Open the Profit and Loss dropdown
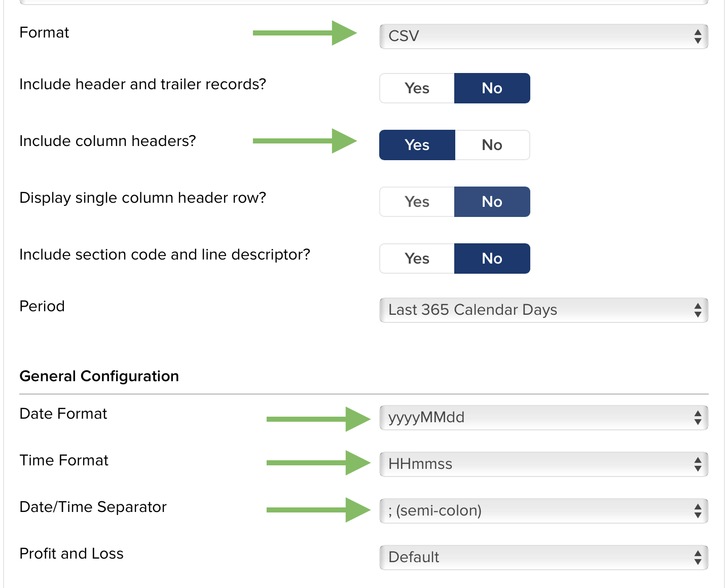The image size is (728, 588). (542, 557)
